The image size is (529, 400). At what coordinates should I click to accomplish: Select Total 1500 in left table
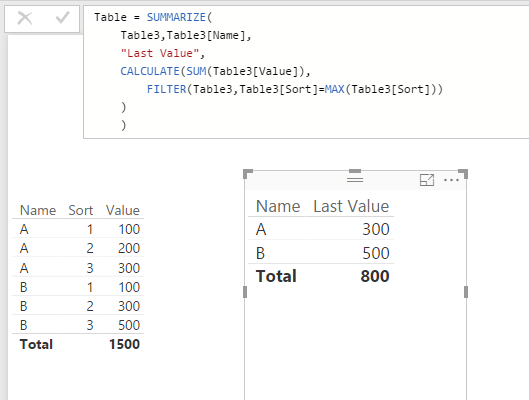[124, 344]
